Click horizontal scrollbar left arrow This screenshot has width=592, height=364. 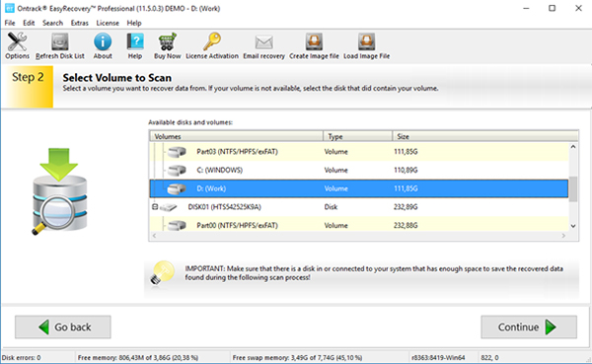pyautogui.click(x=154, y=236)
